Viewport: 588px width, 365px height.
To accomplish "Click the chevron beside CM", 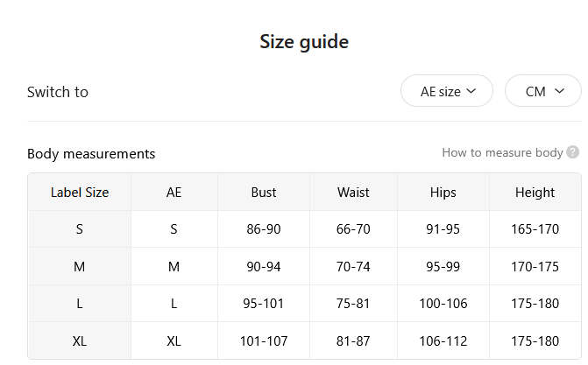I will coord(559,91).
